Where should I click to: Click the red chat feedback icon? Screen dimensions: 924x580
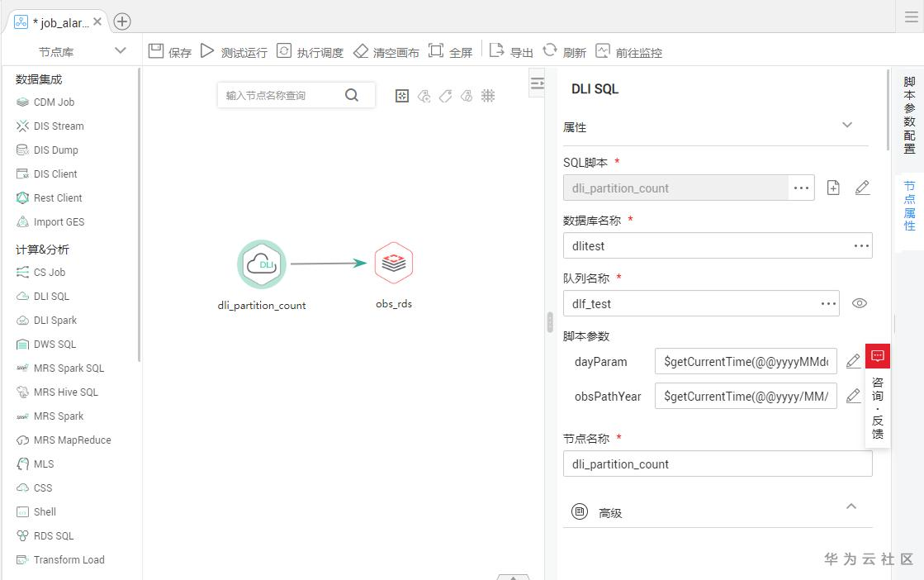tap(878, 356)
